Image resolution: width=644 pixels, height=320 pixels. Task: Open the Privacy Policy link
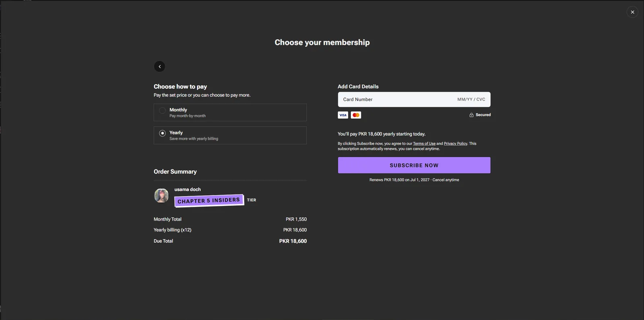456,144
